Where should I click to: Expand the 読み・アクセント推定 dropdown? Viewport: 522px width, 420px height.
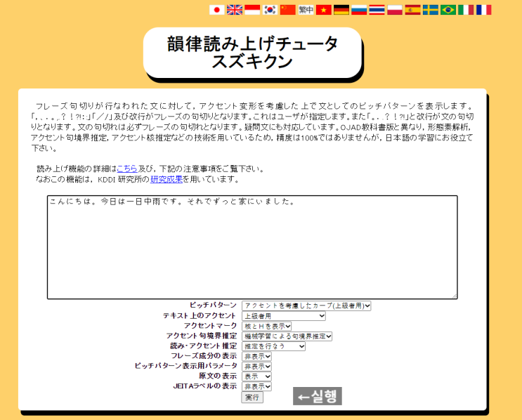pyautogui.click(x=273, y=346)
